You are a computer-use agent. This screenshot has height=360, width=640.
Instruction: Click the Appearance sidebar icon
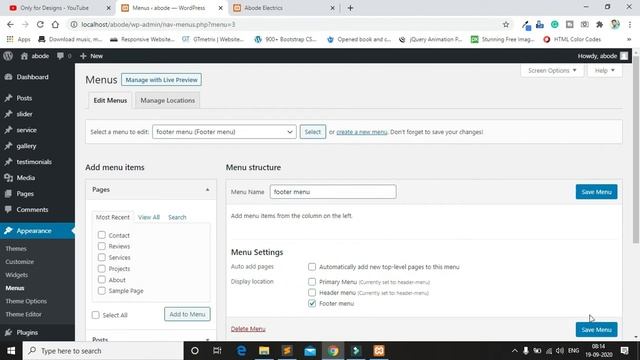pos(8,231)
